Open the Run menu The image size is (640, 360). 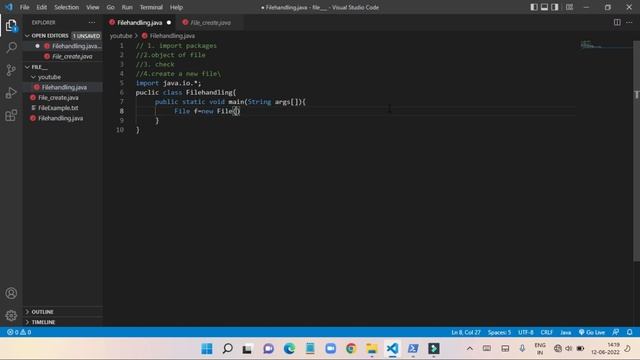tap(127, 7)
